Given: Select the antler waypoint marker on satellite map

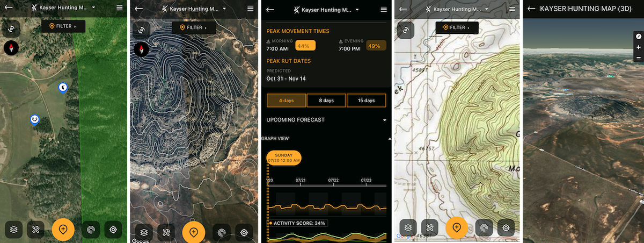Looking at the screenshot, I should (x=35, y=119).
